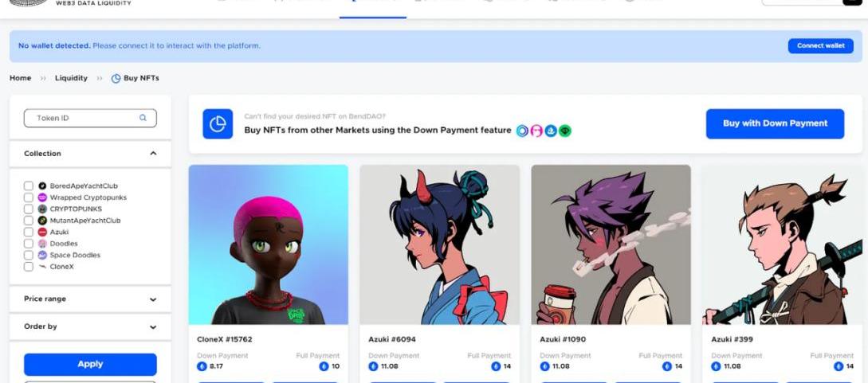Image resolution: width=868 pixels, height=383 pixels.
Task: Click the BoredApeYachtClub collection logo
Action: click(x=42, y=186)
